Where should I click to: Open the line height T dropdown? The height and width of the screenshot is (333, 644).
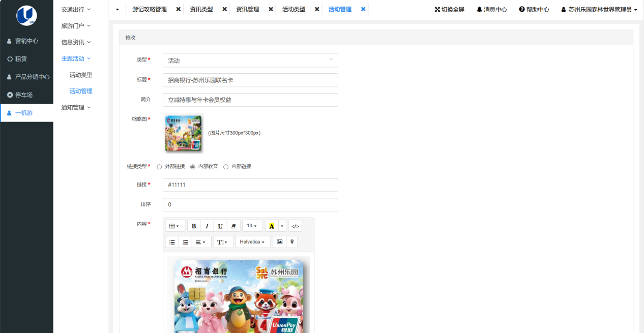tap(223, 242)
